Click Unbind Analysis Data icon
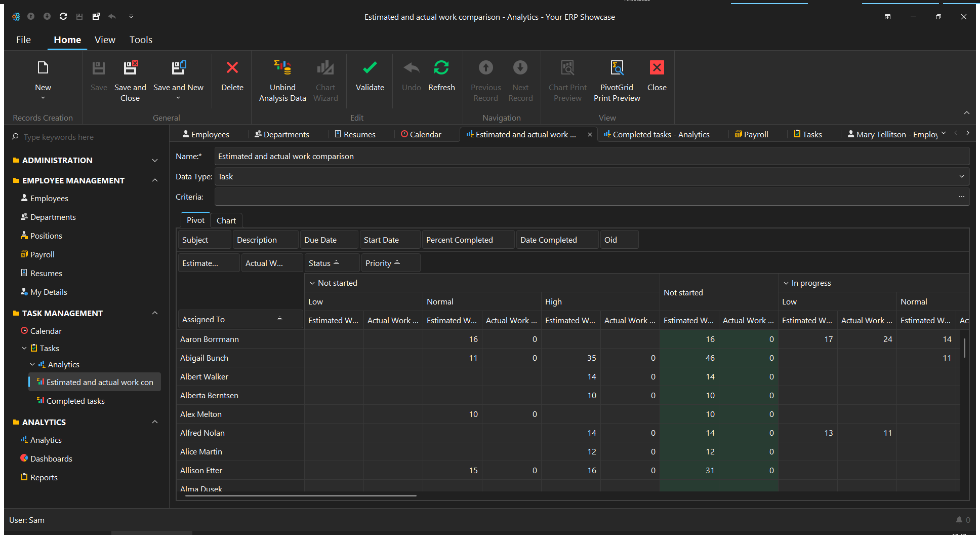 pos(282,68)
